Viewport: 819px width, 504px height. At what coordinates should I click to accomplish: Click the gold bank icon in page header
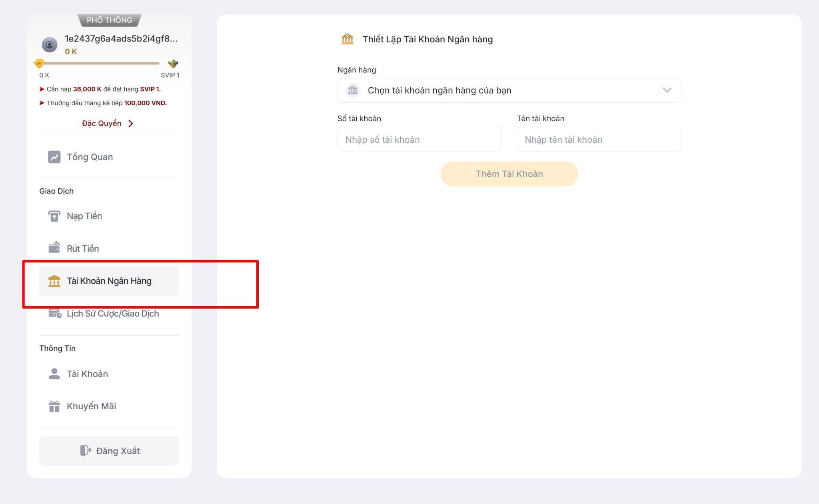point(347,39)
